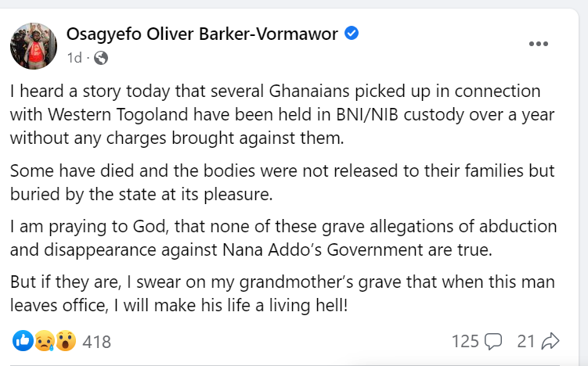Click the author's profile picture thumbnail
The image size is (588, 366).
pos(34,45)
